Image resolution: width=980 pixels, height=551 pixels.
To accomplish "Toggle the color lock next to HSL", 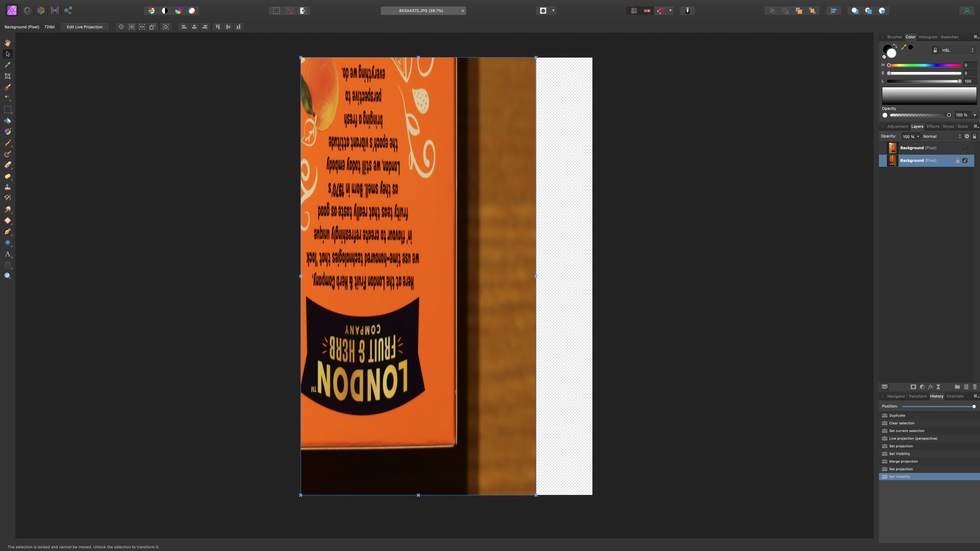I will click(x=935, y=50).
